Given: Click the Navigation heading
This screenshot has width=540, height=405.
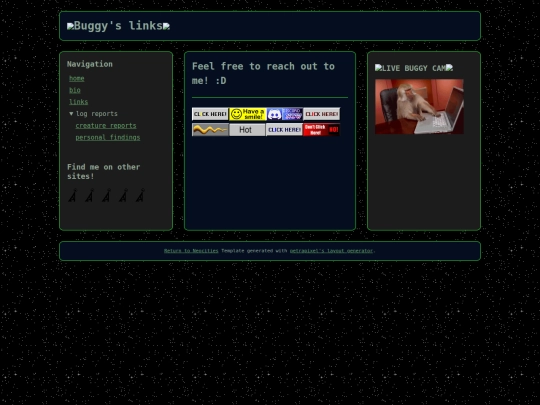Looking at the screenshot, I should 90,64.
